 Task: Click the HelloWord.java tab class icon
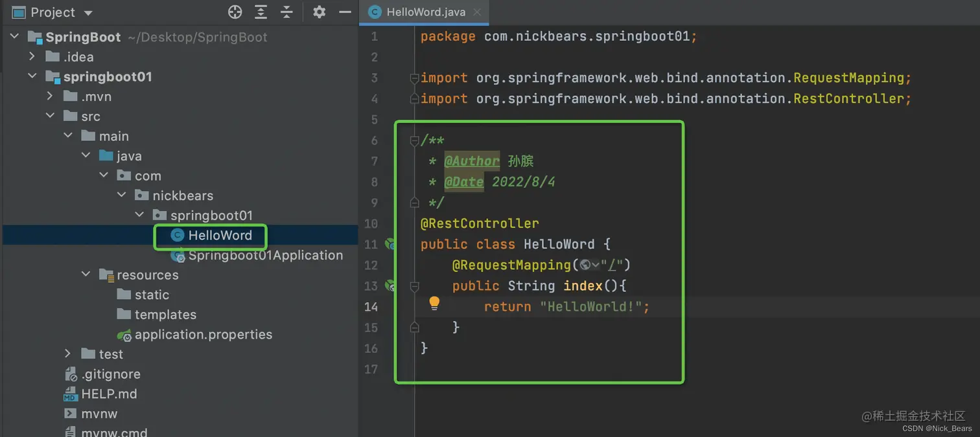(x=374, y=12)
